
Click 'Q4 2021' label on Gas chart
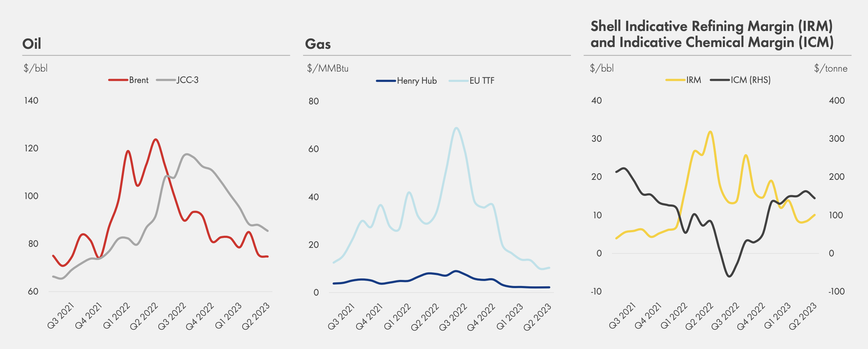(x=369, y=316)
